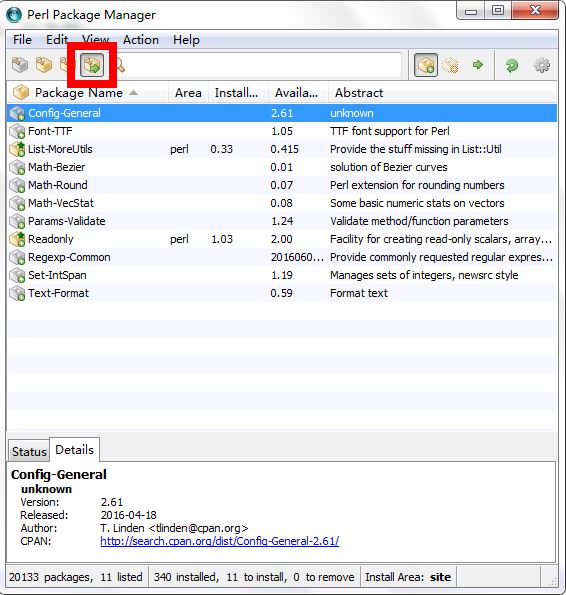
Task: Sort by Package Name column header
Action: pyautogui.click(x=79, y=93)
